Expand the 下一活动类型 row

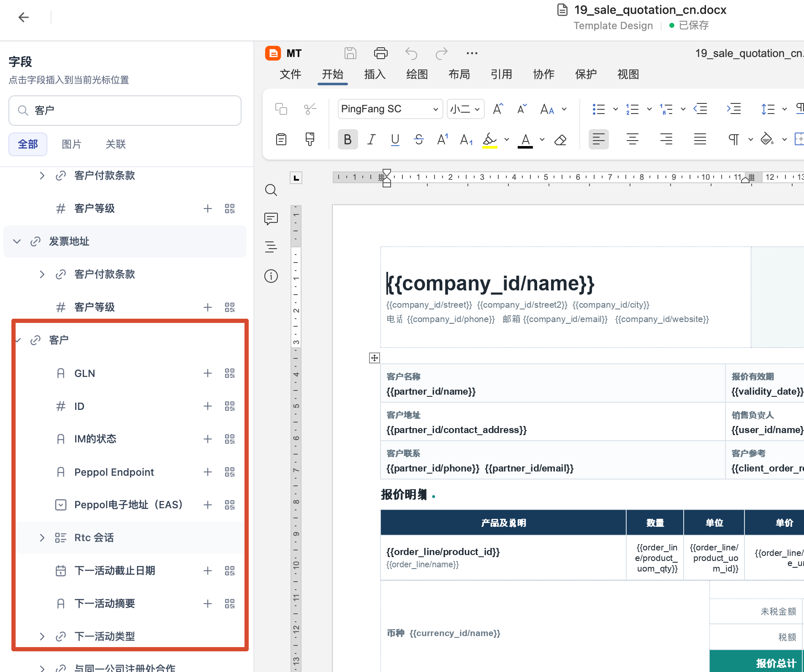click(42, 636)
